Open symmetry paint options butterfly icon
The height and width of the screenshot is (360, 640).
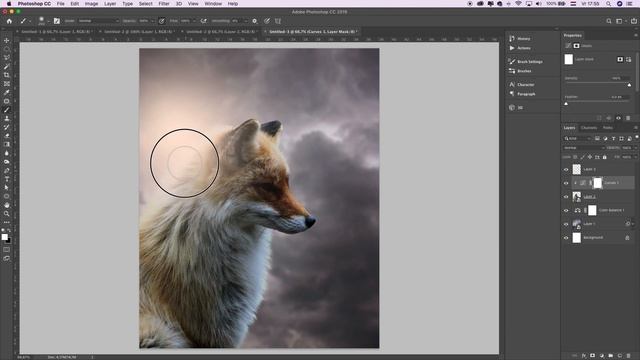click(278, 21)
